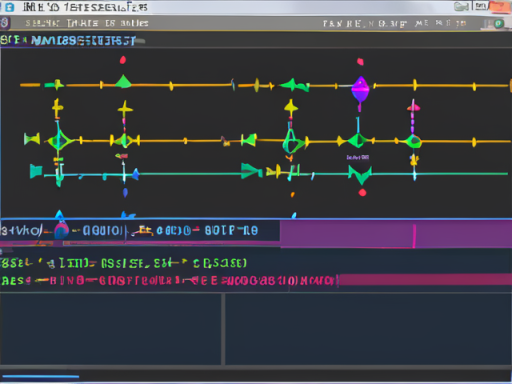Select the green V-shaped node on bottom track
The image size is (512, 384).
click(360, 175)
